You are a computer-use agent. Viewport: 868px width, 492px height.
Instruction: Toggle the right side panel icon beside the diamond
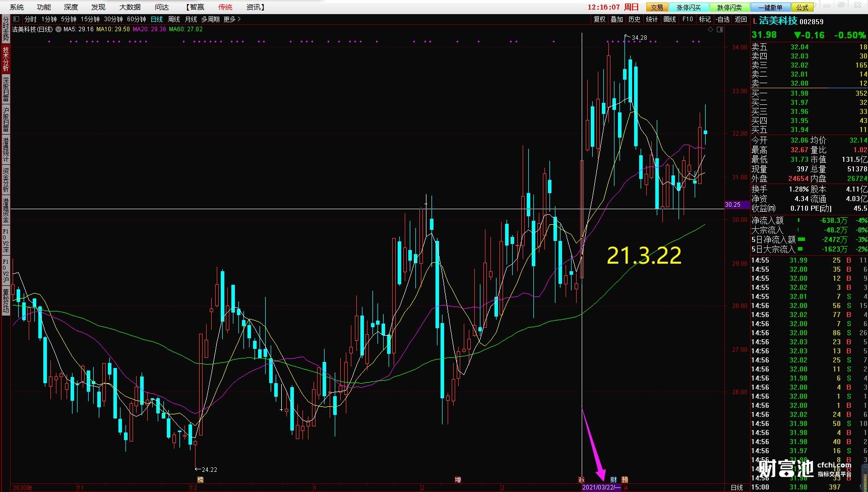720,29
